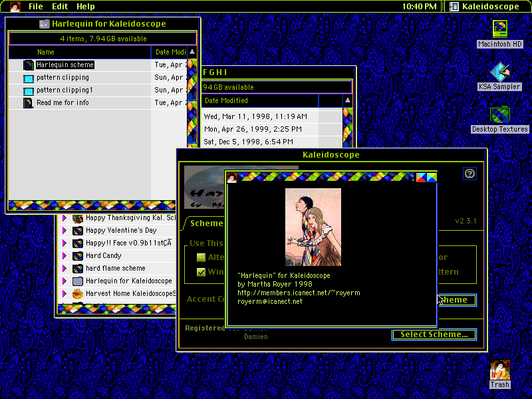Click the Select Scheme... button
Screen dimensions: 532x399
point(434,334)
